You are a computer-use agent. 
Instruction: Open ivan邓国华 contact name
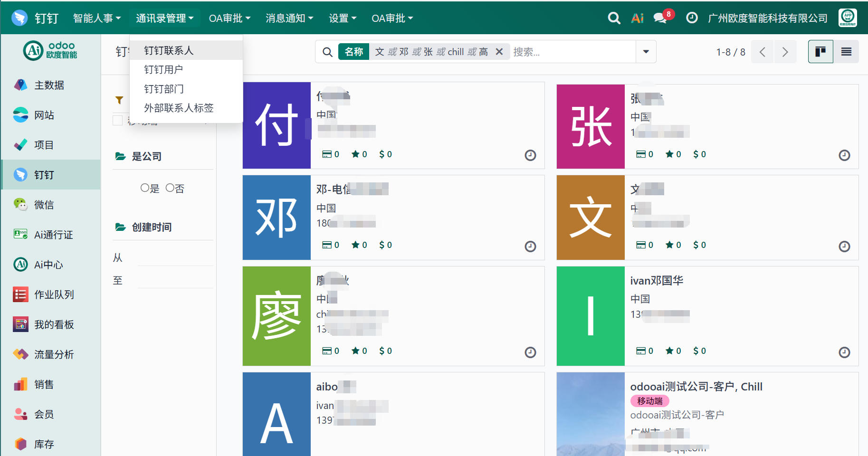click(657, 281)
